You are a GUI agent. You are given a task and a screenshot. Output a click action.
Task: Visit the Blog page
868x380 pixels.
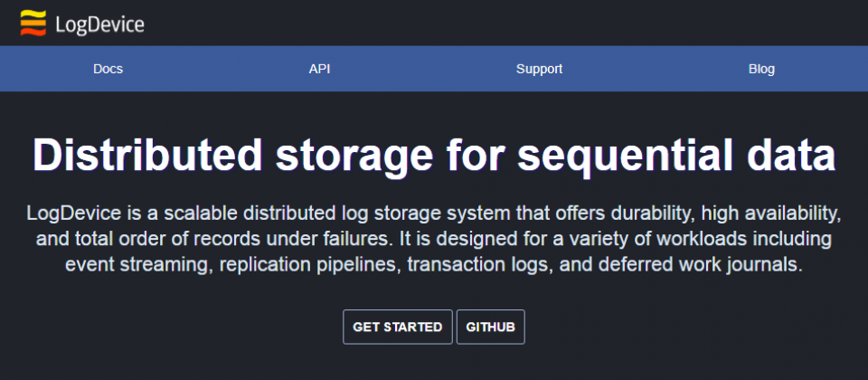point(761,70)
